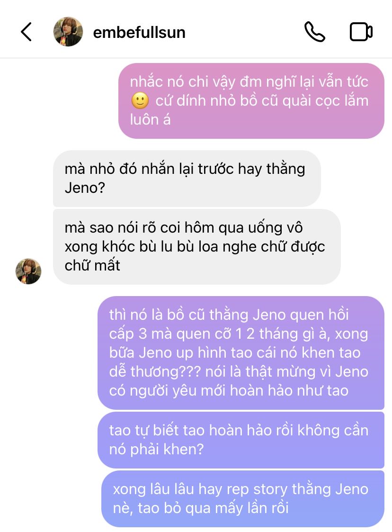Tap the line 'nó phải khen?' in the bubble
The width and height of the screenshot is (392, 532).
tap(156, 450)
